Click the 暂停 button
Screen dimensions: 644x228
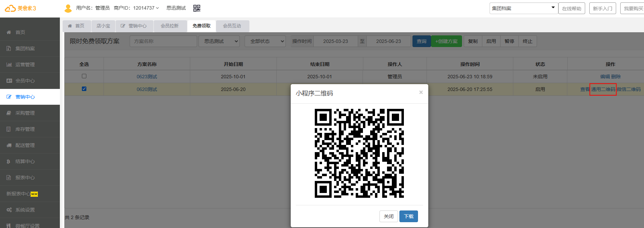click(509, 41)
